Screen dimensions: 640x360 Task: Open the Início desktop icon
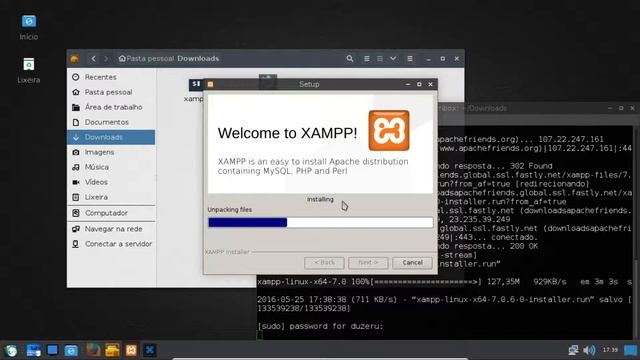click(29, 27)
